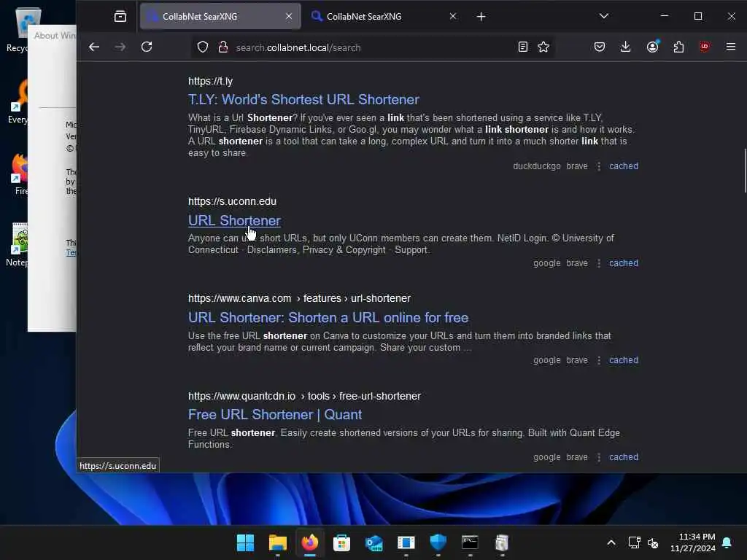Screen dimensions: 747x560
Task: Switch to second CollabNet SearXNG tab
Action: [384, 16]
